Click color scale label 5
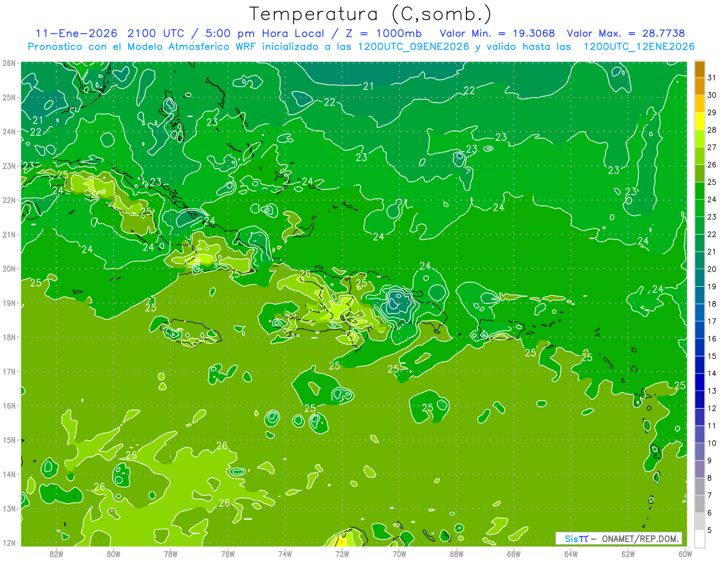 tap(710, 530)
